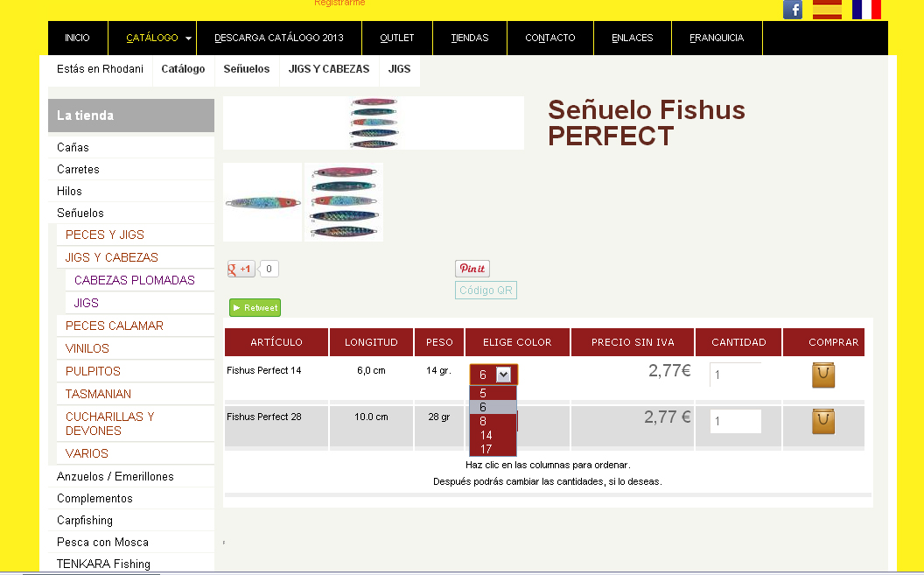Sort table by ELIGE COLOR column
This screenshot has width=924, height=575.
pos(517,342)
